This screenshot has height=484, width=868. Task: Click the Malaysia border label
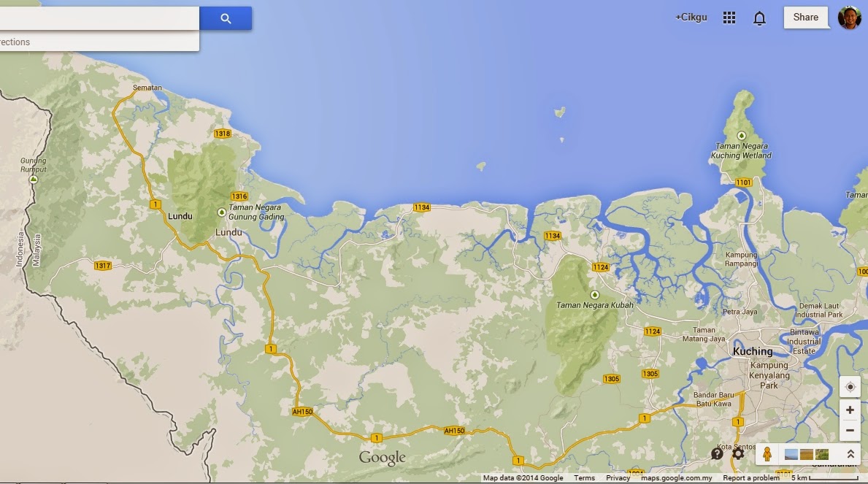pos(37,250)
